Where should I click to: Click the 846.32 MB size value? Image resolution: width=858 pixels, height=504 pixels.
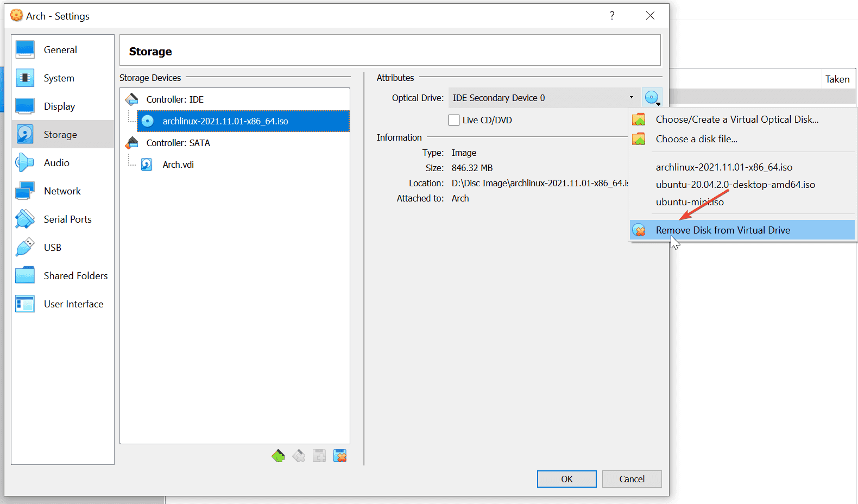(x=472, y=168)
